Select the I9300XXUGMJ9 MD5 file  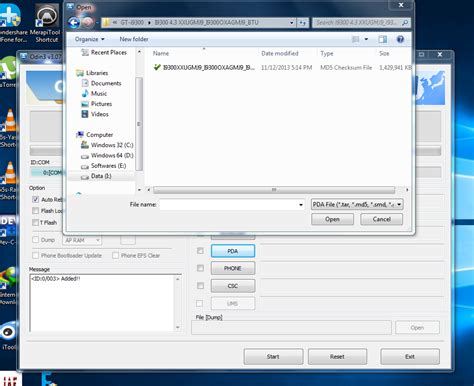click(x=204, y=68)
